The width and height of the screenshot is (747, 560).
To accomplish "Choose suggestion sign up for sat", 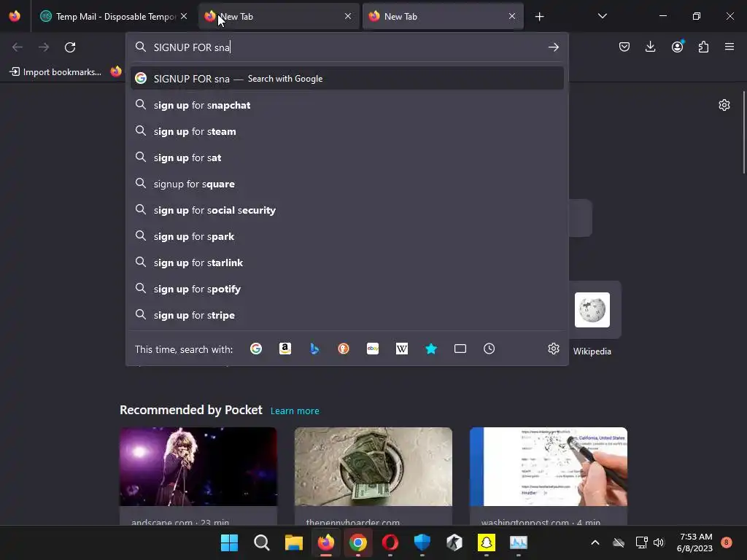I will [x=347, y=157].
